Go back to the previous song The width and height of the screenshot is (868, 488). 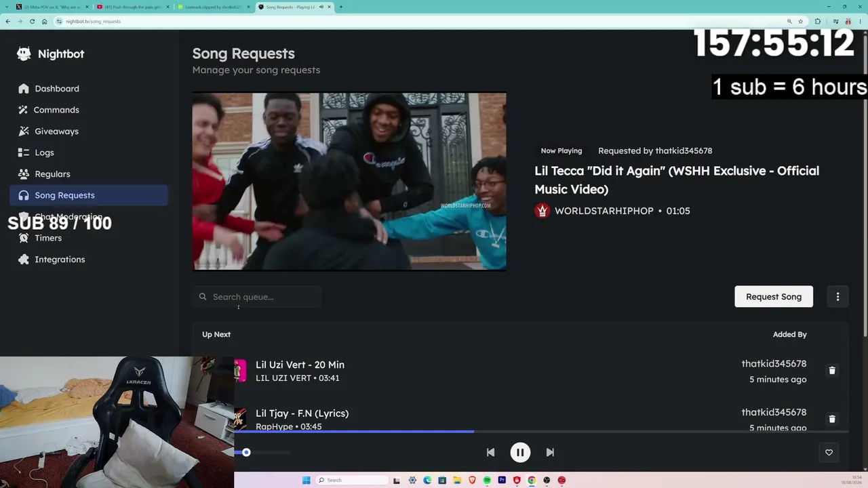[490, 452]
